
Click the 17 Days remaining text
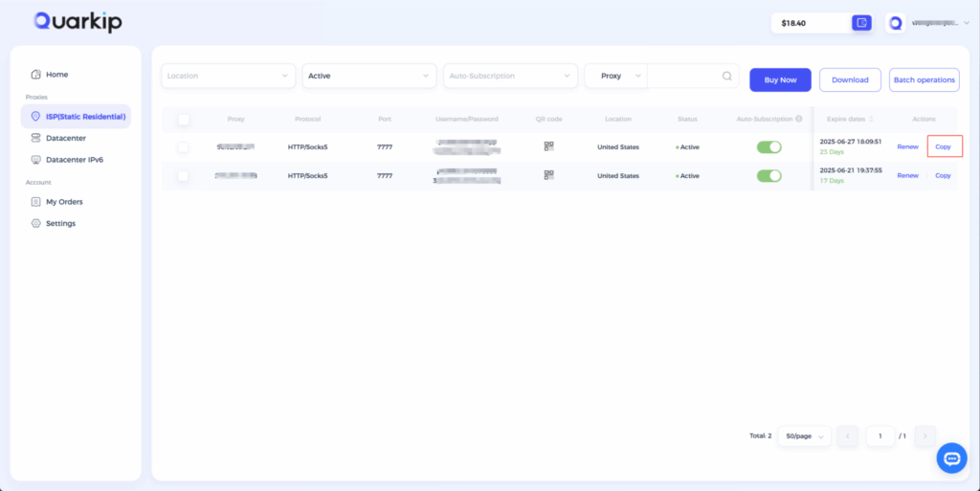pyautogui.click(x=832, y=181)
